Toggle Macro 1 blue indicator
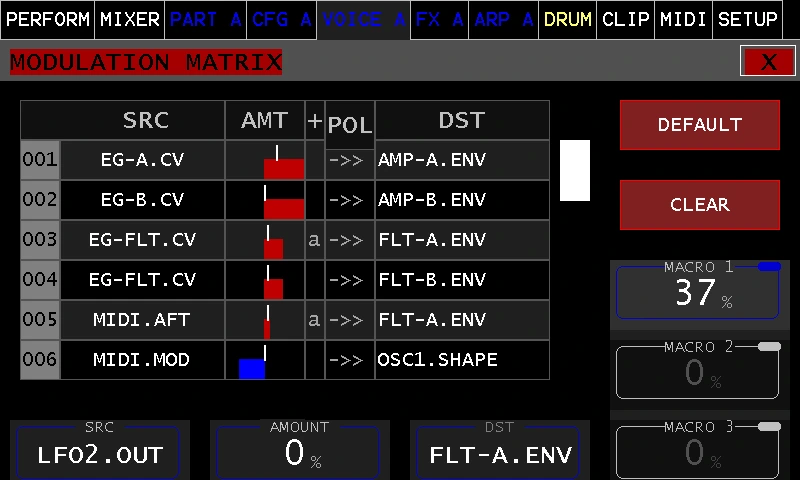Image resolution: width=800 pixels, height=480 pixels. pyautogui.click(x=769, y=267)
